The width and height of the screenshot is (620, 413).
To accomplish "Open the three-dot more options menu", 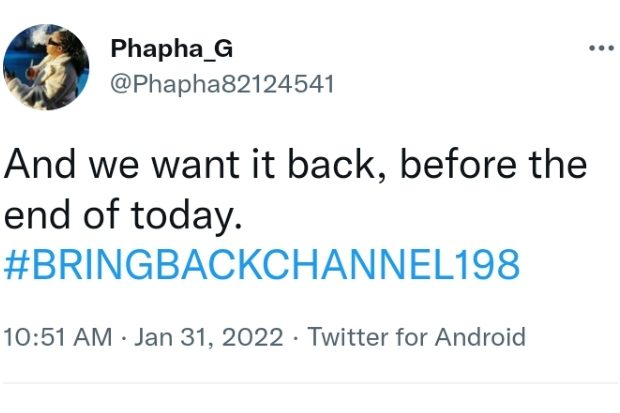I will tap(600, 49).
